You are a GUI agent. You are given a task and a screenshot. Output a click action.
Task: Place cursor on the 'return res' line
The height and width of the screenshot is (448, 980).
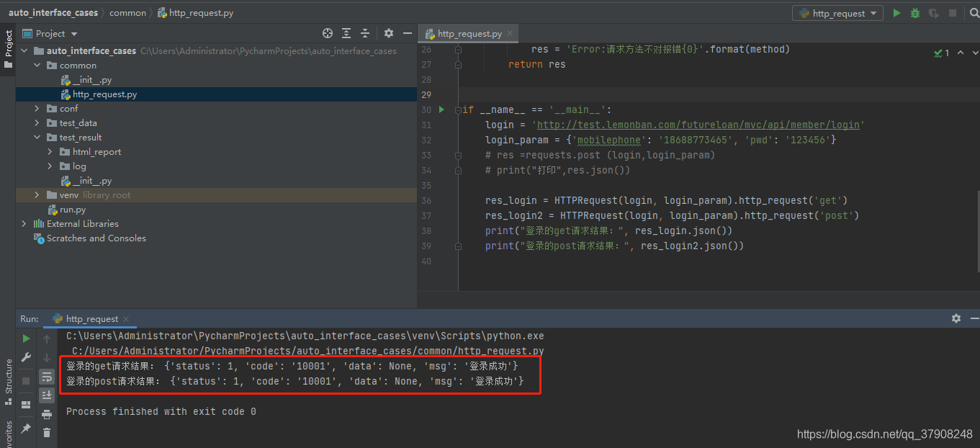point(537,64)
